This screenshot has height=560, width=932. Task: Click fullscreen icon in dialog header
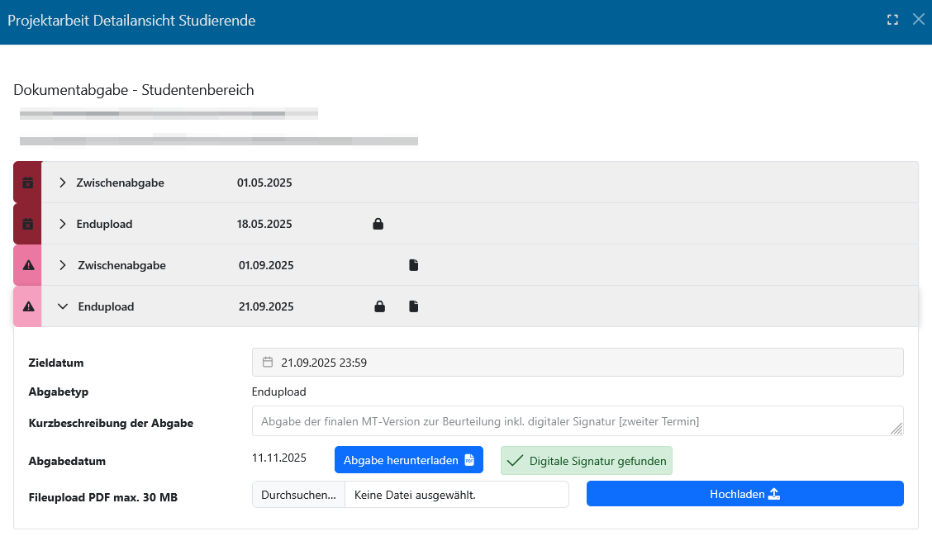(892, 20)
